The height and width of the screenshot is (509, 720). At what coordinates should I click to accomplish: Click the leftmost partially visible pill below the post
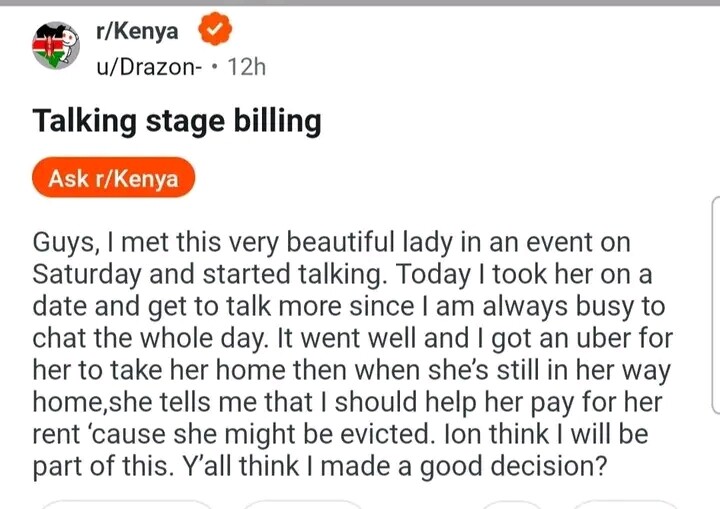click(128, 503)
